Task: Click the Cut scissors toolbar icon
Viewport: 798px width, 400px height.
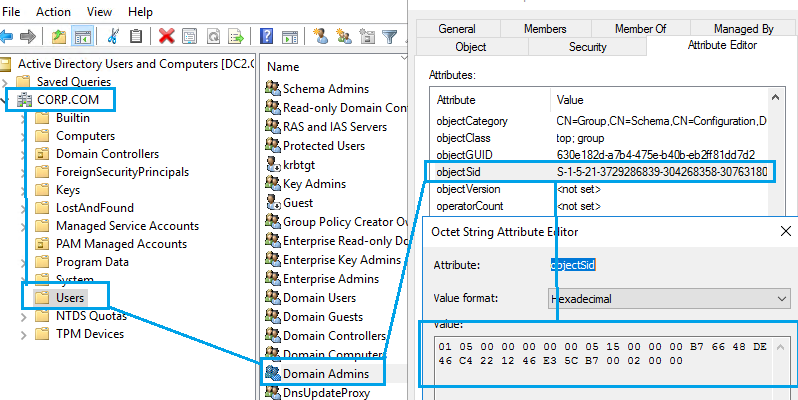Action: pyautogui.click(x=113, y=36)
